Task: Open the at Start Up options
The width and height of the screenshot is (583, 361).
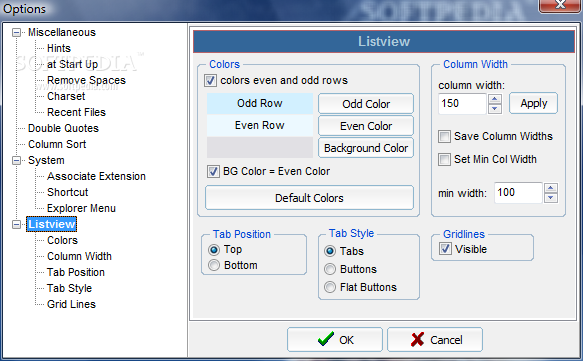Action: 72,64
